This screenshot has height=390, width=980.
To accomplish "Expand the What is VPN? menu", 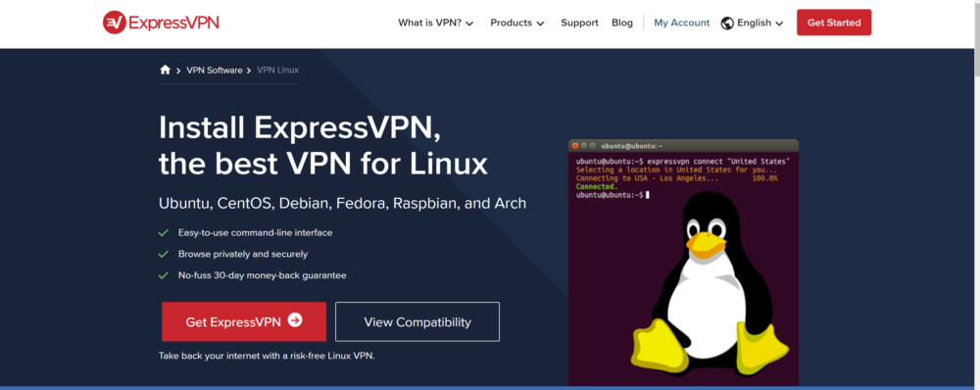I will click(436, 24).
